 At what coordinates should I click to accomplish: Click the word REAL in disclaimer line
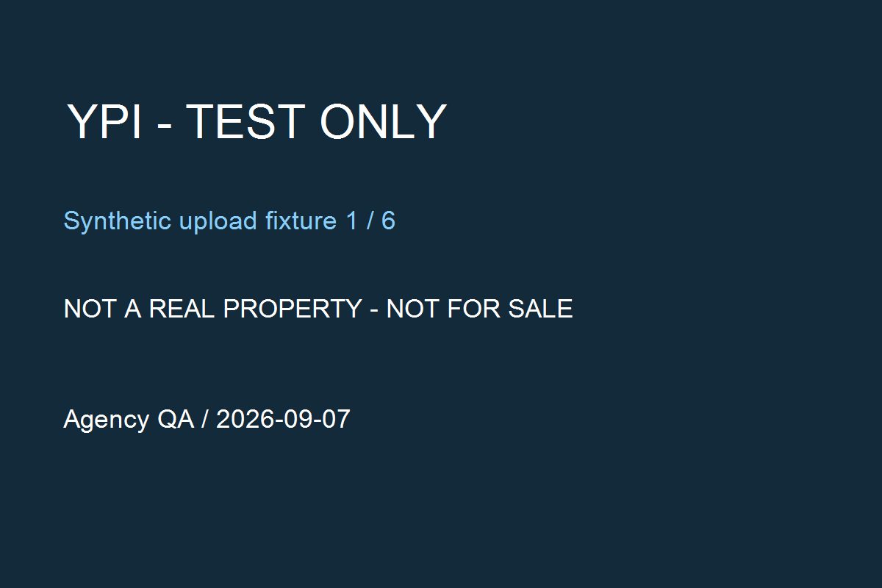182,309
